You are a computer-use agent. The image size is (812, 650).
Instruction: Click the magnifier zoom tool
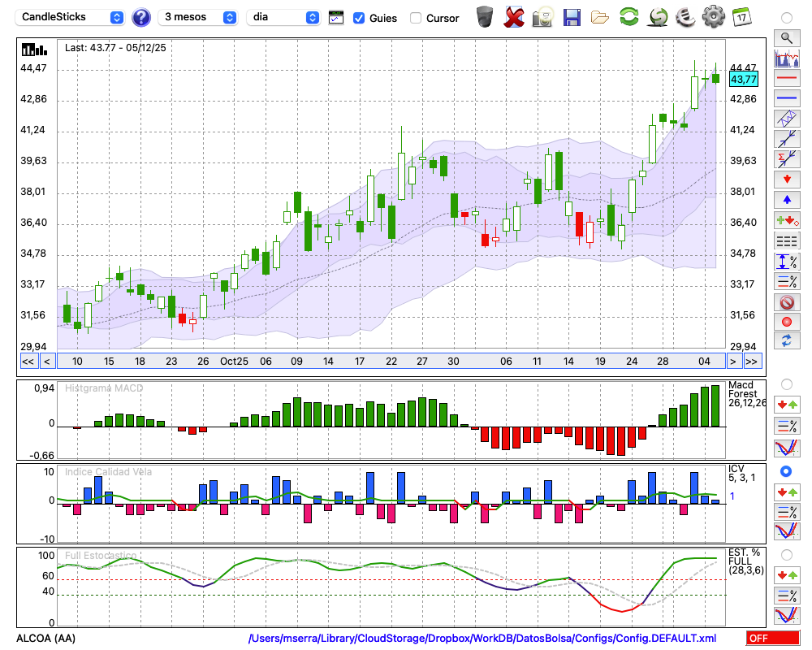(787, 37)
